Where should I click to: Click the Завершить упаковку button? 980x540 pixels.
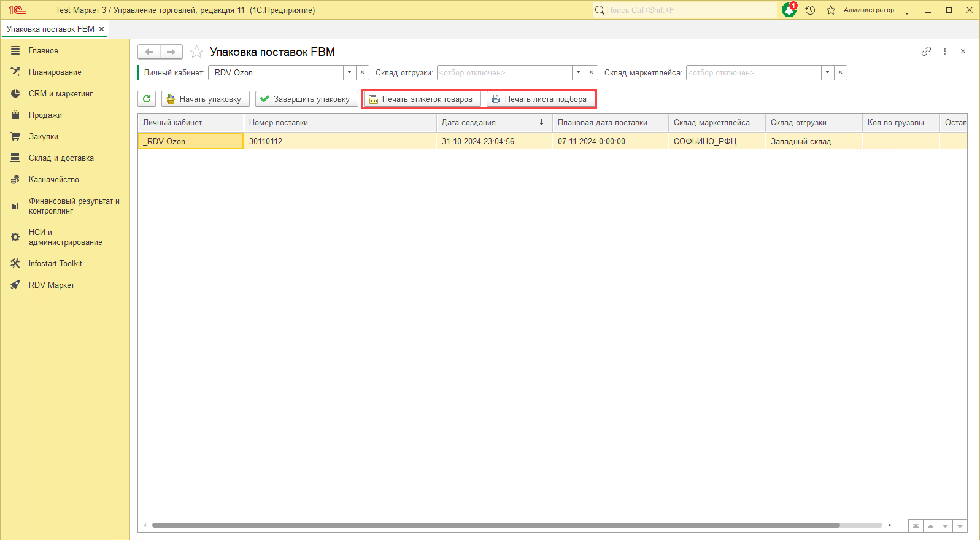tap(306, 99)
